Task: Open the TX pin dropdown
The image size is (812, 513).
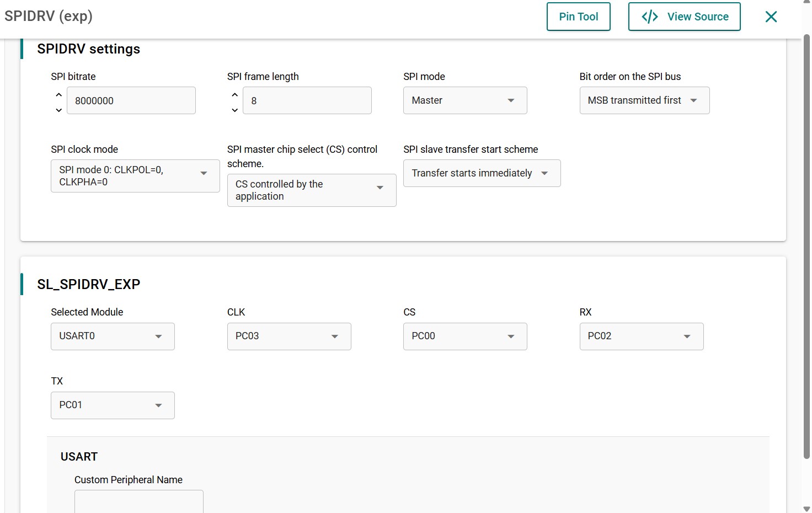Action: click(x=113, y=405)
